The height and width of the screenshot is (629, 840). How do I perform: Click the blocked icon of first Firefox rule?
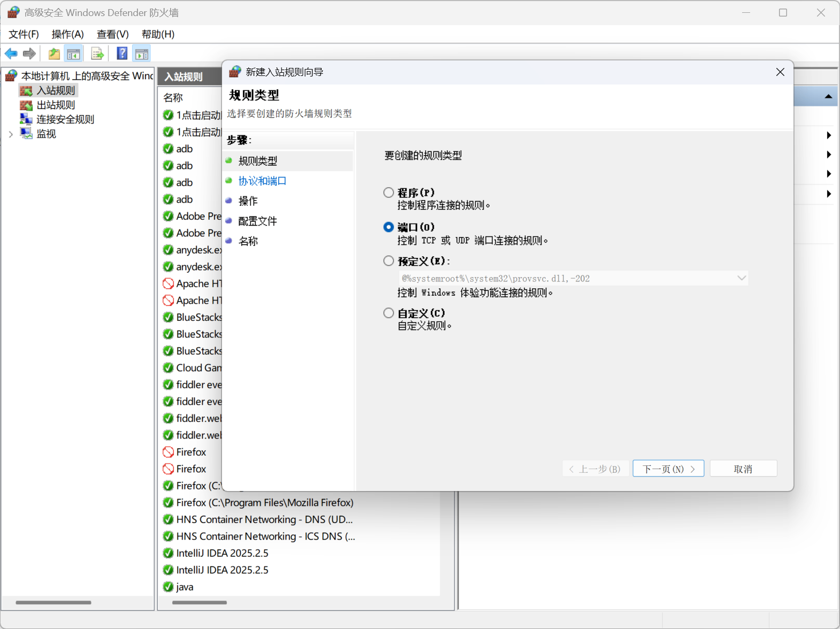pyautogui.click(x=169, y=452)
